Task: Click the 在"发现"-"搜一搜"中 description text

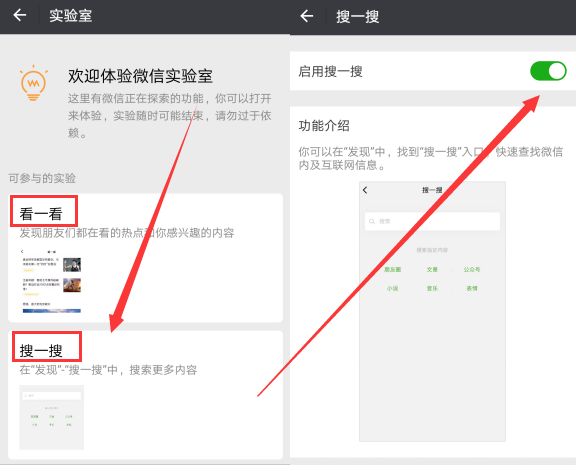Action: click(108, 370)
